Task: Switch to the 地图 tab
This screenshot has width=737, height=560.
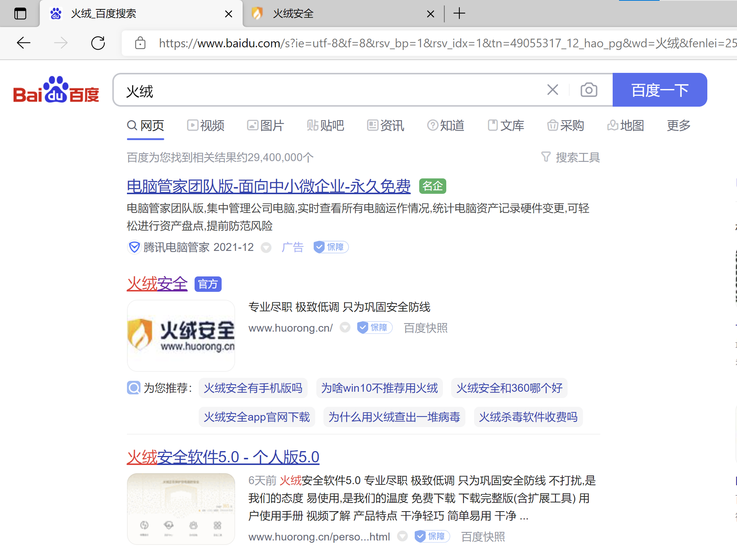Action: (626, 125)
